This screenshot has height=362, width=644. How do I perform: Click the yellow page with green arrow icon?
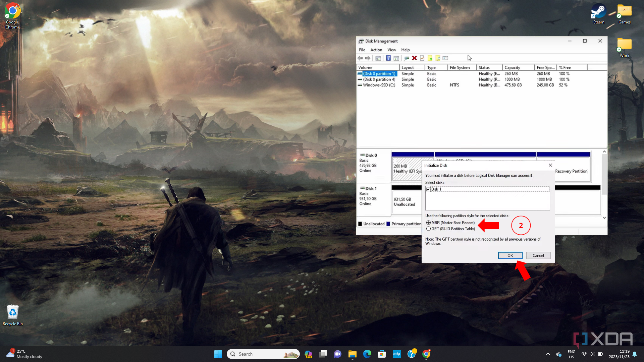(430, 58)
